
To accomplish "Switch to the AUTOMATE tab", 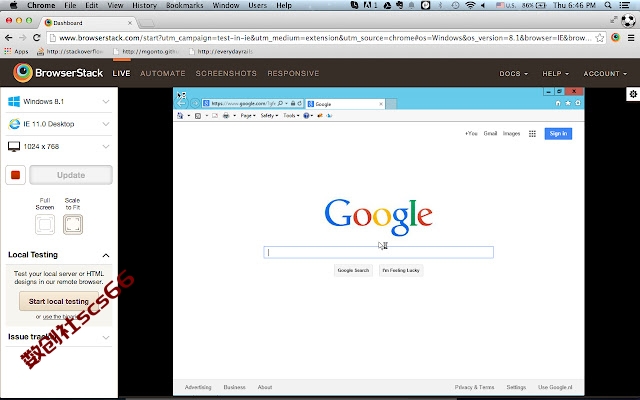I will (162, 73).
